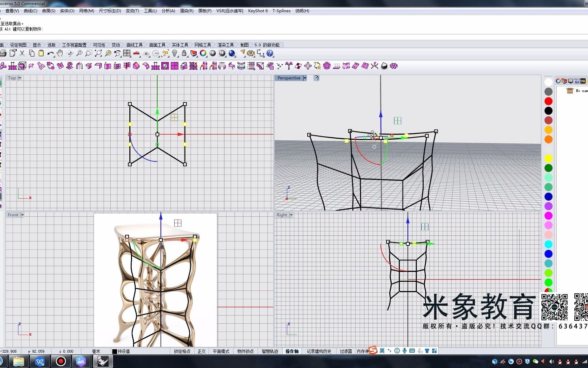Toggle 正交 mode in the status bar
Screen dimensions: 588x368
pyautogui.click(x=201, y=351)
